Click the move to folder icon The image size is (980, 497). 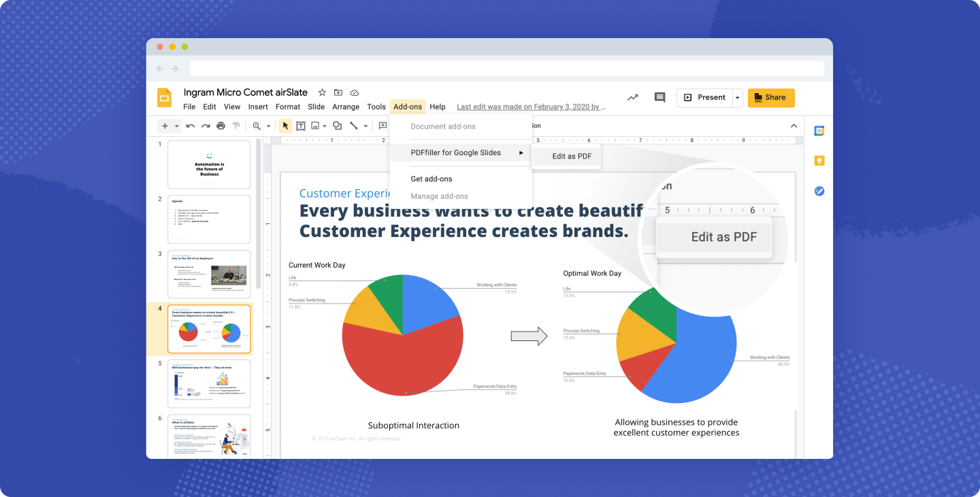[338, 93]
